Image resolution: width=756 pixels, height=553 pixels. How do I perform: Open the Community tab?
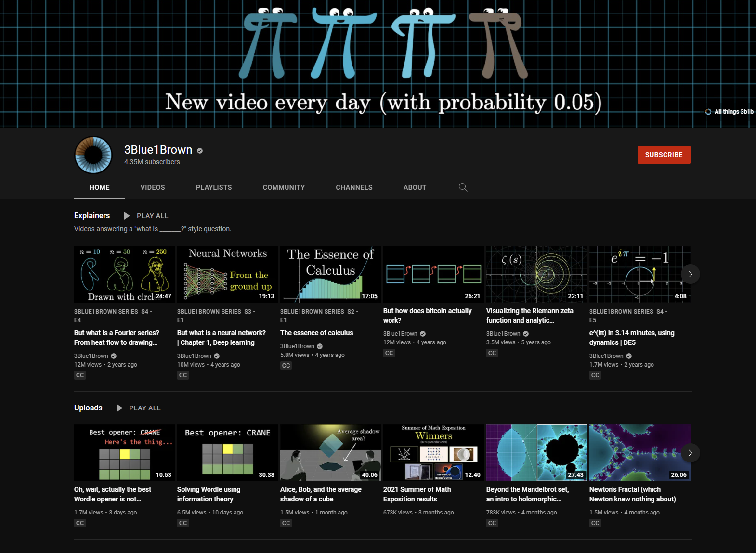click(284, 187)
